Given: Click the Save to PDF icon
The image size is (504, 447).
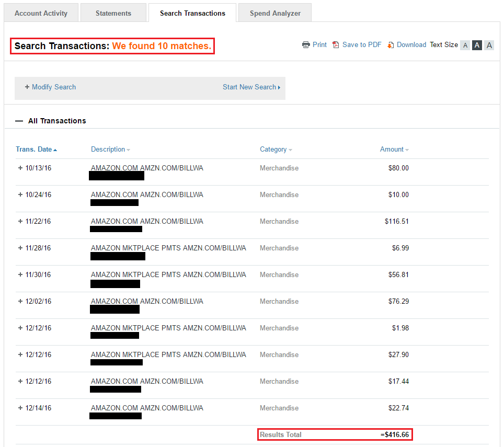Looking at the screenshot, I should coord(336,45).
